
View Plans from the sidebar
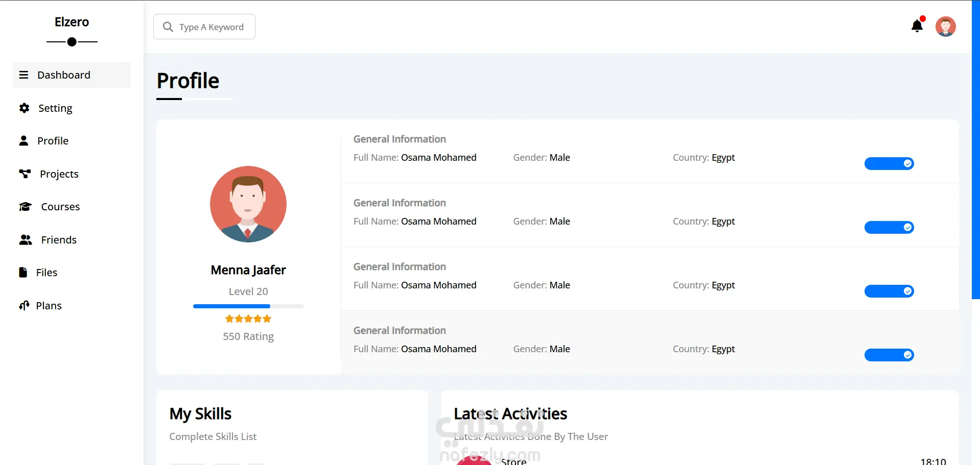coord(72,305)
